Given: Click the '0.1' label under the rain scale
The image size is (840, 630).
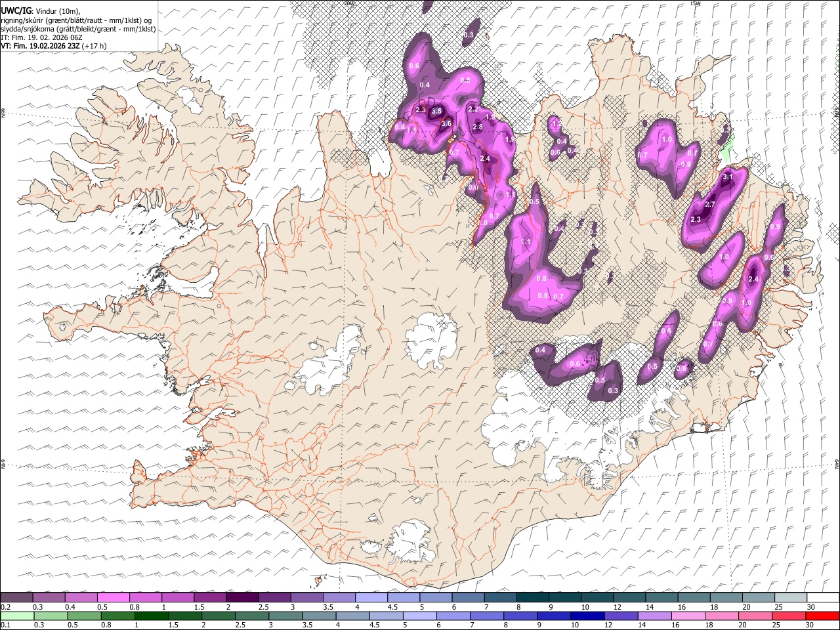Looking at the screenshot, I should pyautogui.click(x=5, y=625).
